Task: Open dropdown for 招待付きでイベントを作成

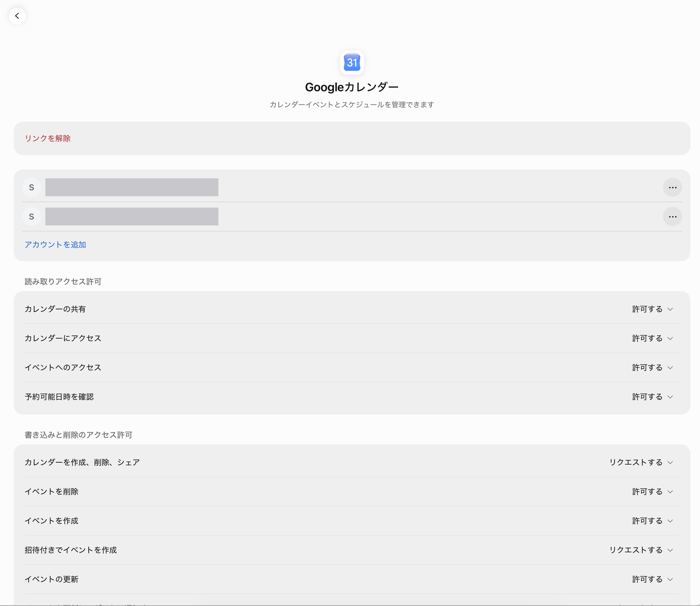Action: 641,550
